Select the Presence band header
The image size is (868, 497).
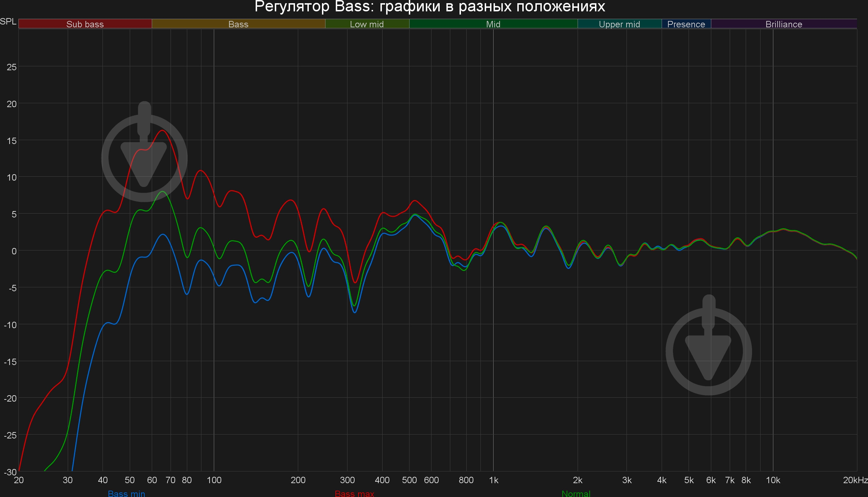[x=686, y=24]
